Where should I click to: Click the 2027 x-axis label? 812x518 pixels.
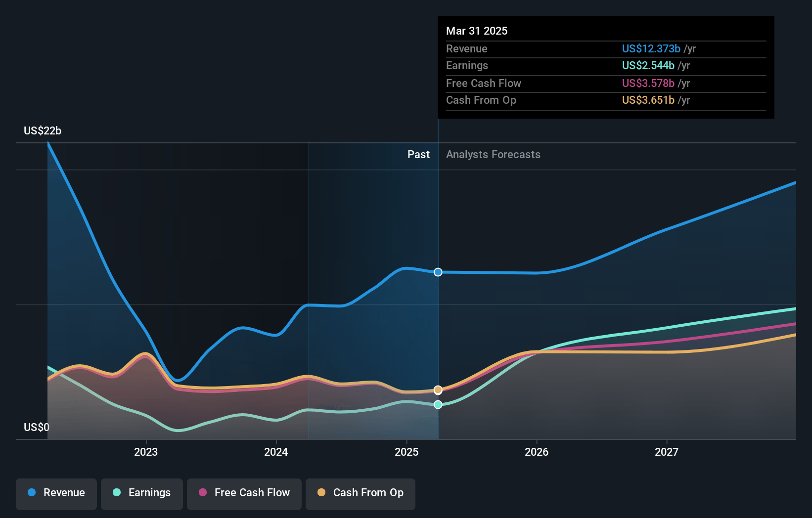667,452
